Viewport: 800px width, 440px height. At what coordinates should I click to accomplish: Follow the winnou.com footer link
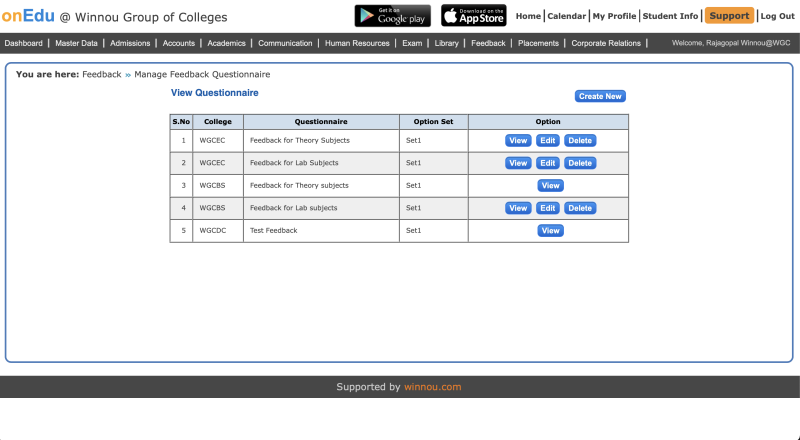coord(432,387)
